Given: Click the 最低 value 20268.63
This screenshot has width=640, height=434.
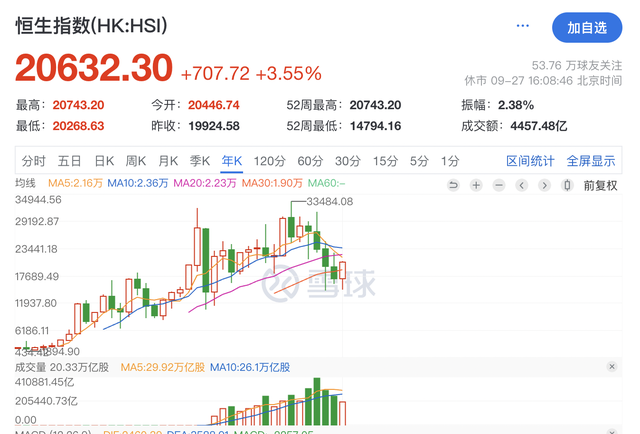Looking at the screenshot, I should (x=78, y=126).
